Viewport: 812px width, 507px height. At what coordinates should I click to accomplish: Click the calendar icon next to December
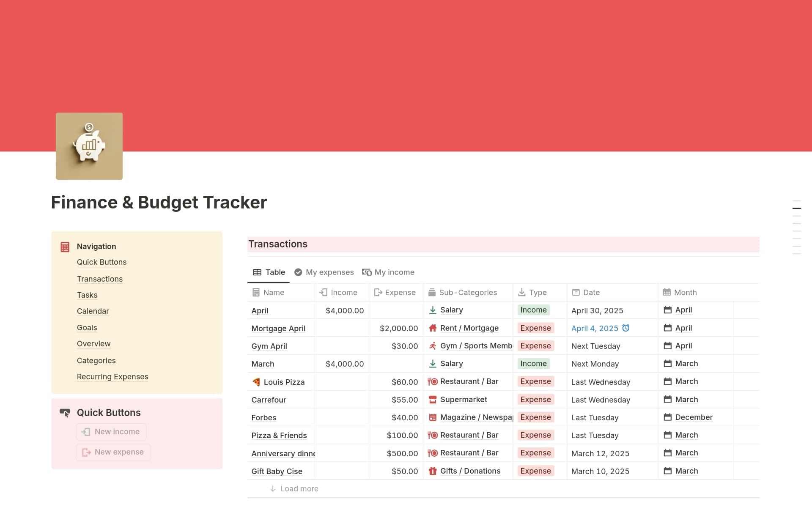tap(668, 417)
